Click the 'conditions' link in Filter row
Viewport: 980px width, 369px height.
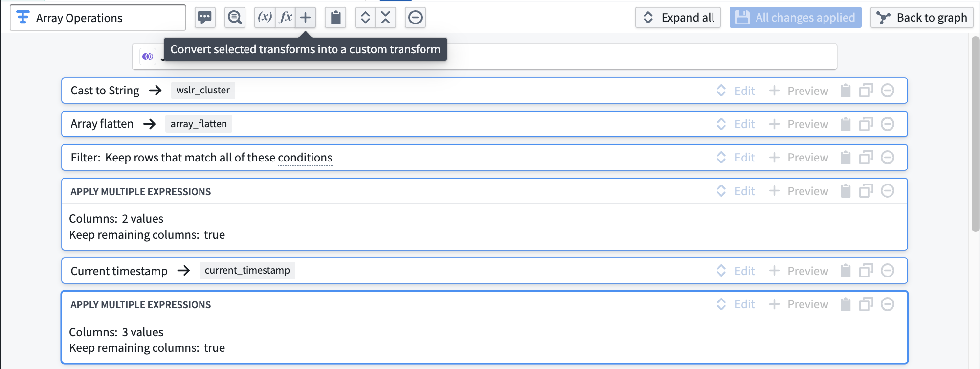click(305, 158)
